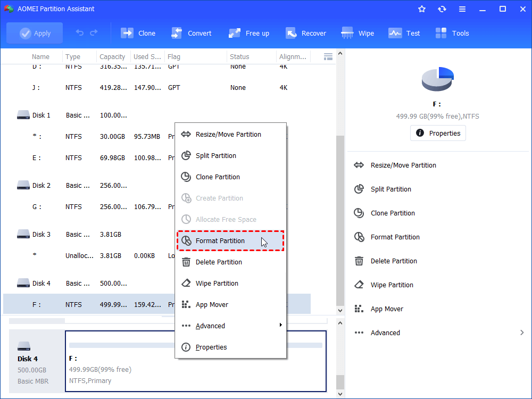Select Delete Partition in the context menu
Screen dimensions: 532x399
click(x=219, y=262)
